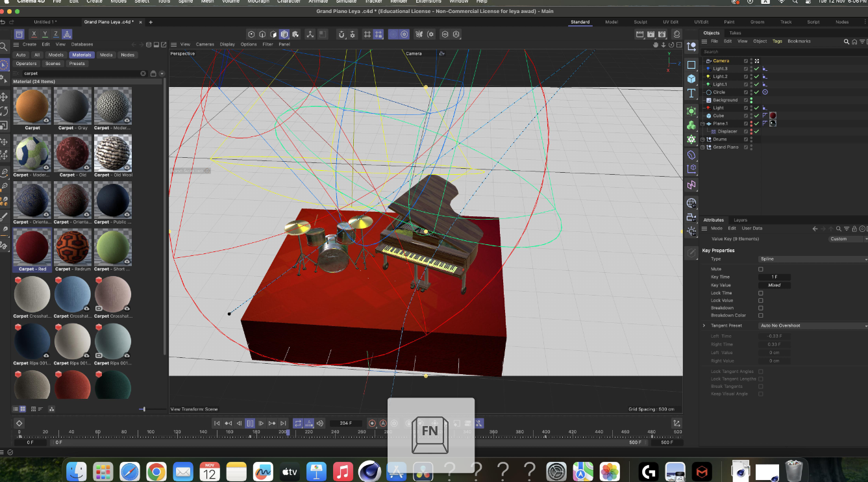Image resolution: width=868 pixels, height=482 pixels.
Task: Switch to the Sculpt layout
Action: (641, 22)
